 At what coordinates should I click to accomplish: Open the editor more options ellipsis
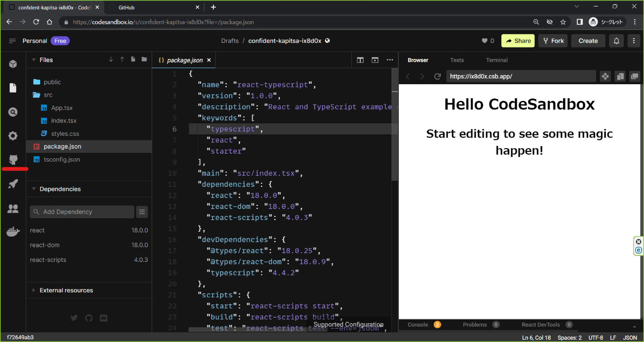click(390, 60)
